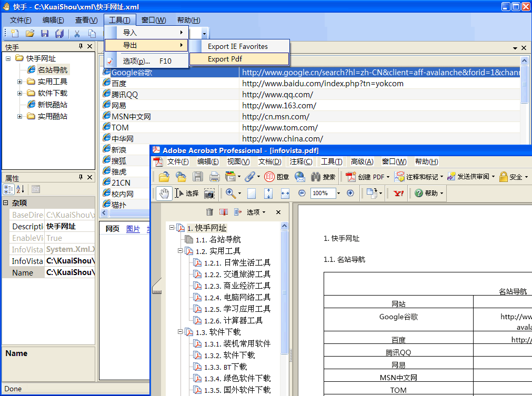
Task: Expand the 实用工具 folder node
Action: 20,82
